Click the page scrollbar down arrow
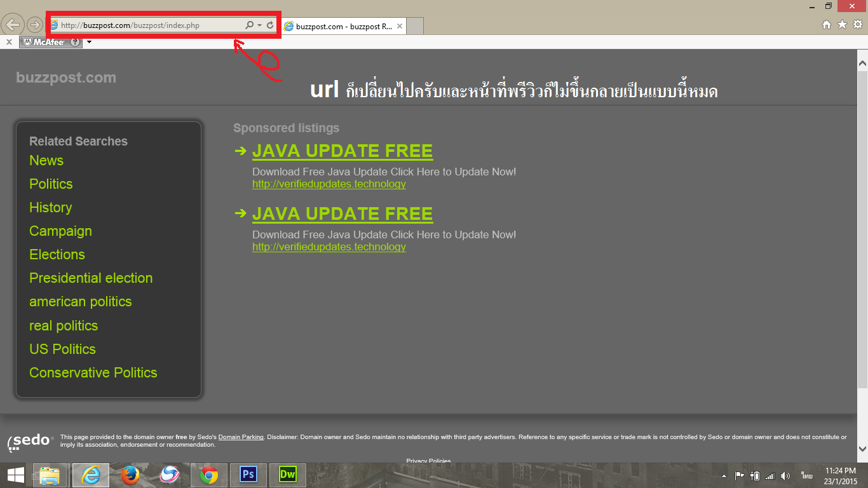 click(862, 449)
